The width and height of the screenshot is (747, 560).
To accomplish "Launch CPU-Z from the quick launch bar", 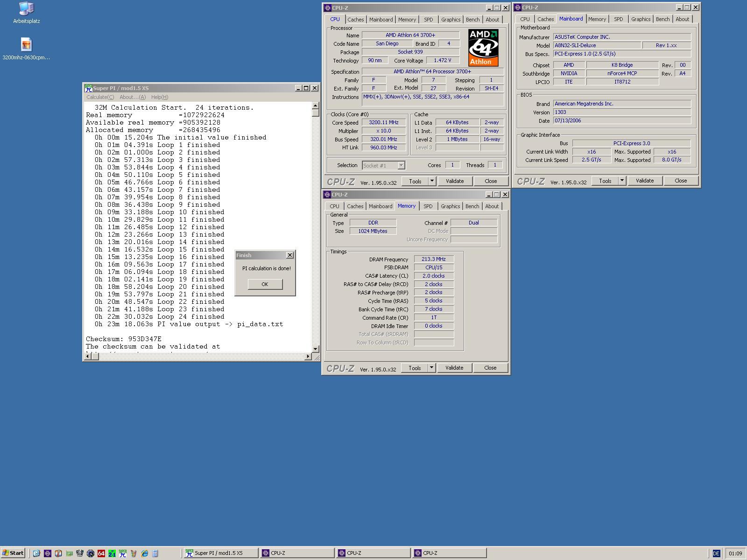I will [x=47, y=553].
